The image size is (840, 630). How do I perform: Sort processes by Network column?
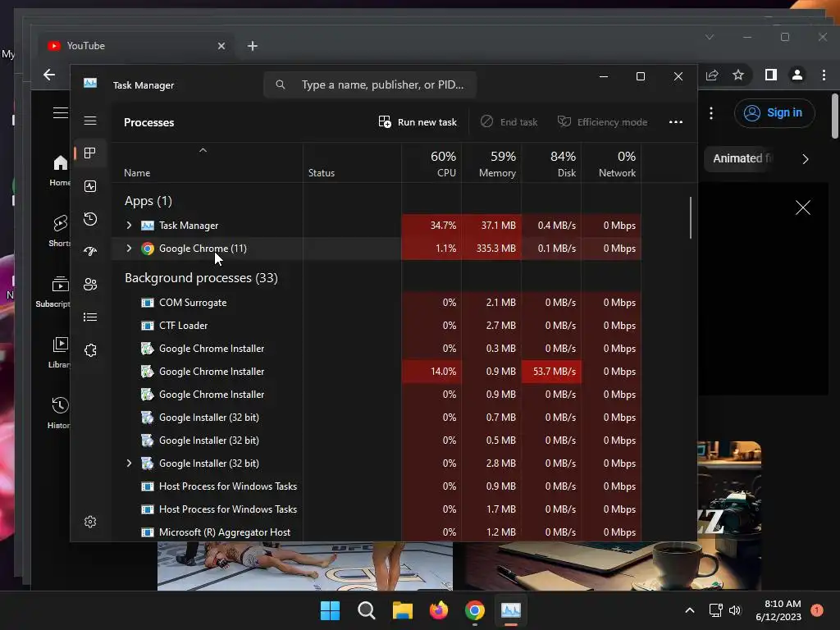pyautogui.click(x=612, y=164)
